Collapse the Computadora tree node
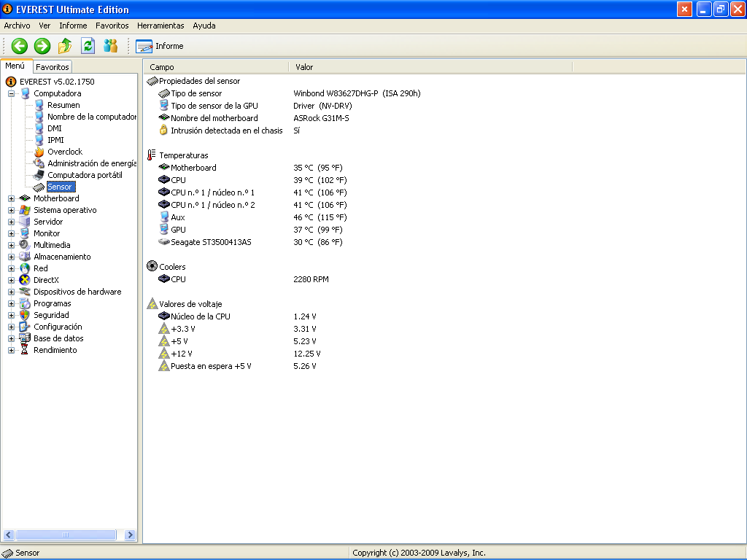This screenshot has height=560, width=747. pos(12,93)
